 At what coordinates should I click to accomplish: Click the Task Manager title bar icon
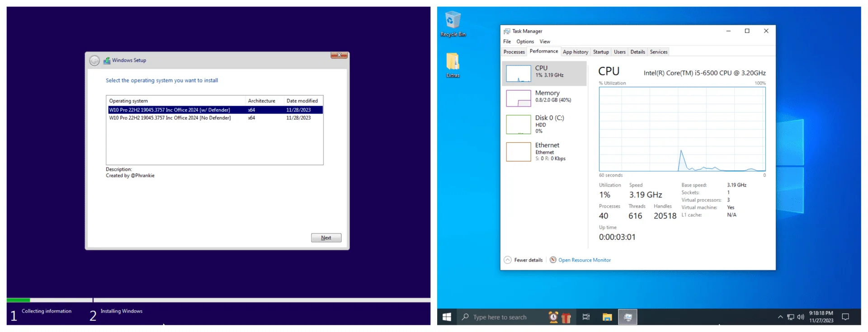[x=507, y=31]
